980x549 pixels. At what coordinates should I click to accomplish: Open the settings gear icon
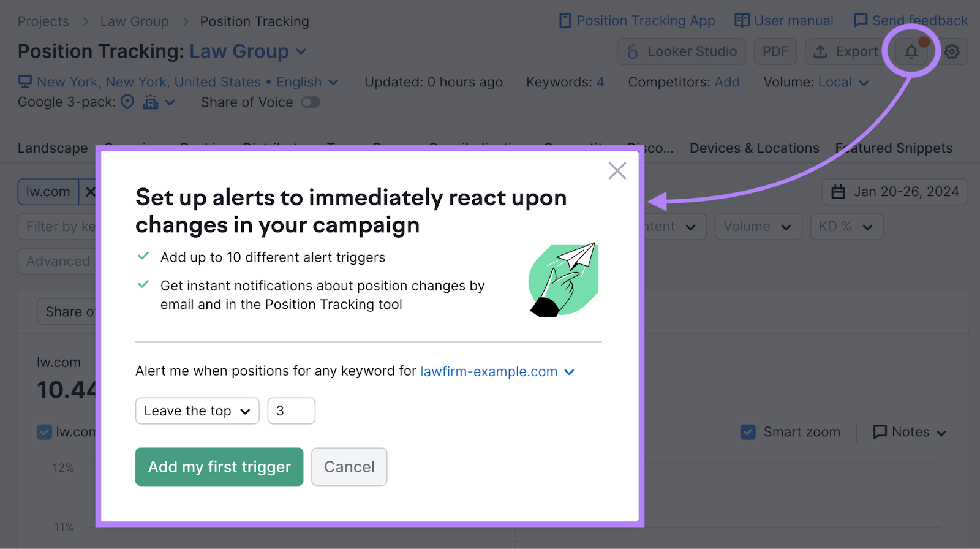pyautogui.click(x=952, y=52)
